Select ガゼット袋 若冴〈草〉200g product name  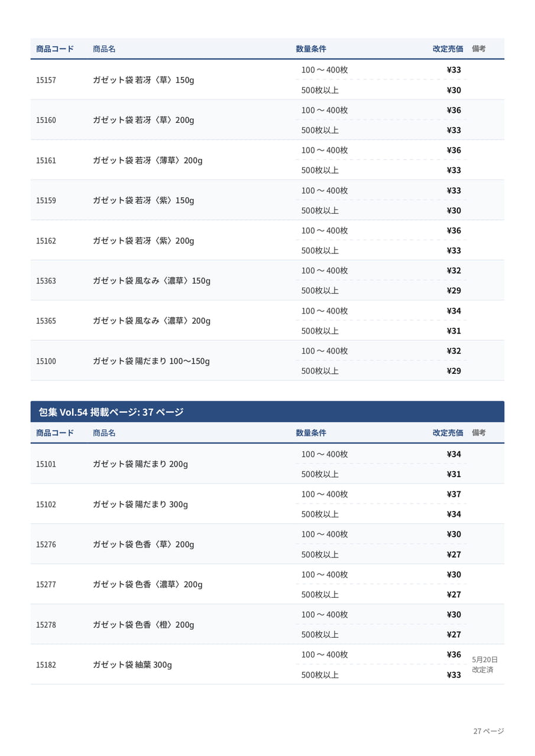point(143,120)
